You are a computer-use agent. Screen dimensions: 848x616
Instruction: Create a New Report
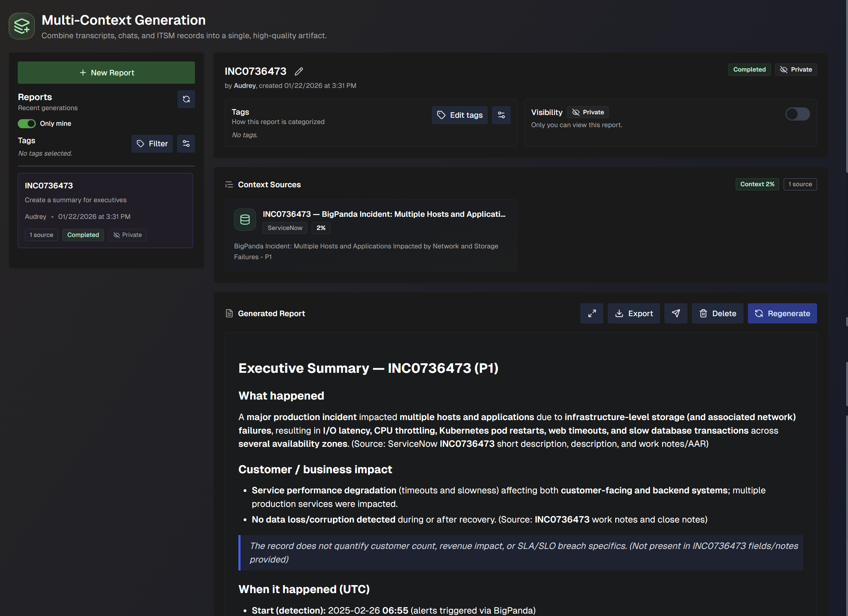click(x=106, y=73)
